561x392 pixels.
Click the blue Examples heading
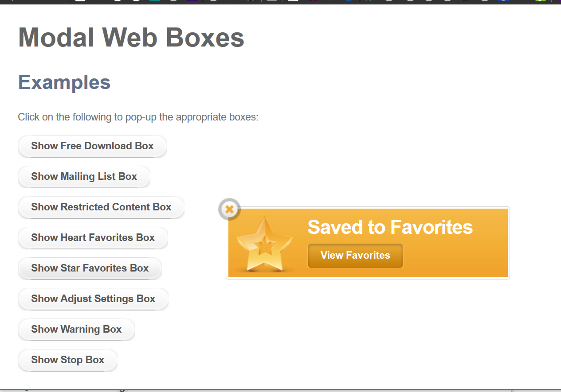[64, 82]
